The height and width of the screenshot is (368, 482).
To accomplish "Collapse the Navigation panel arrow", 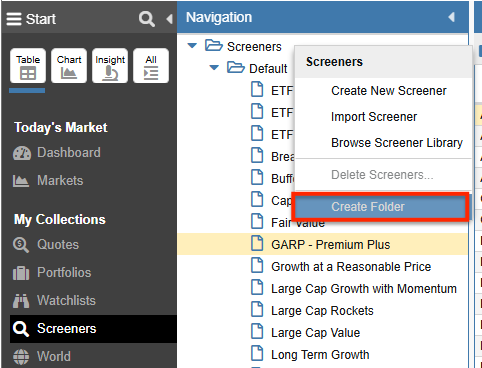I will (452, 17).
